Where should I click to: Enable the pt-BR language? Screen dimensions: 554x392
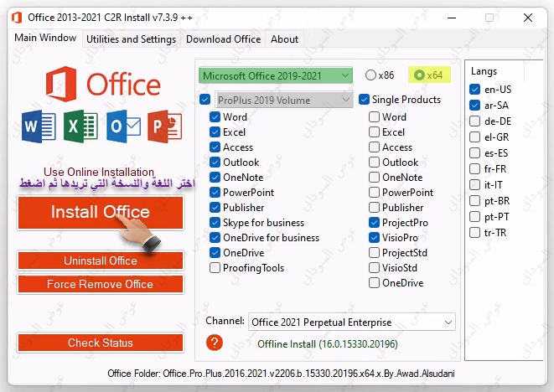tap(475, 200)
